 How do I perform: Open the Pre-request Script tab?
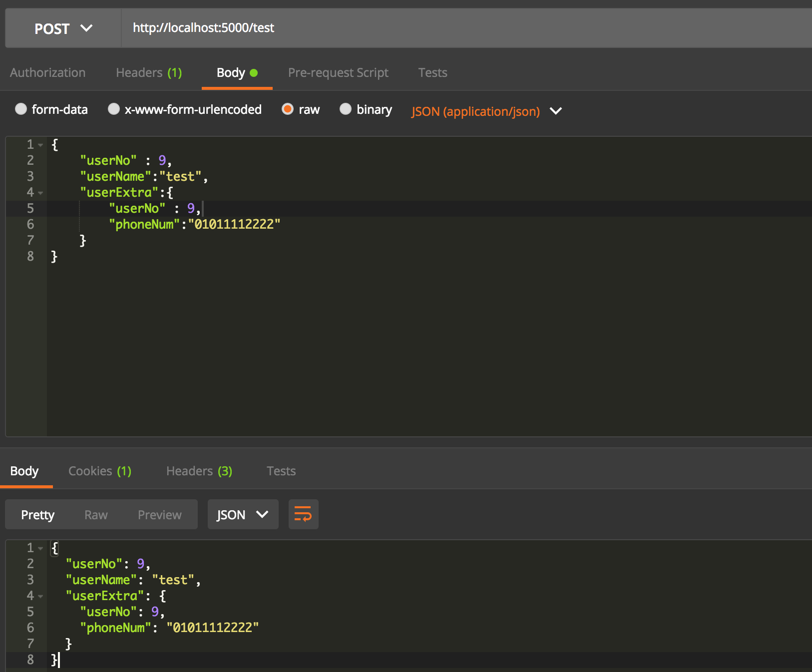[338, 72]
